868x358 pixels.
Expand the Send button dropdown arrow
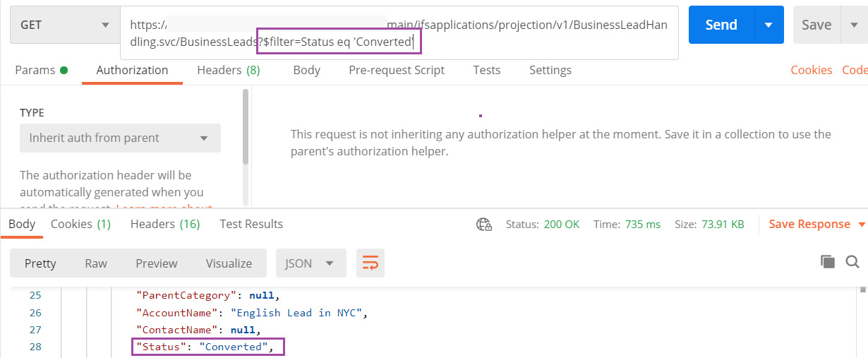(x=768, y=25)
